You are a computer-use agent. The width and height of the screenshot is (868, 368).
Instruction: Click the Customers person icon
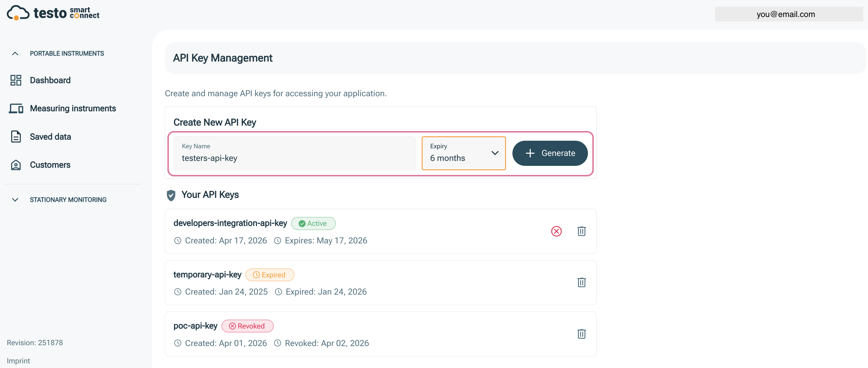tap(16, 165)
